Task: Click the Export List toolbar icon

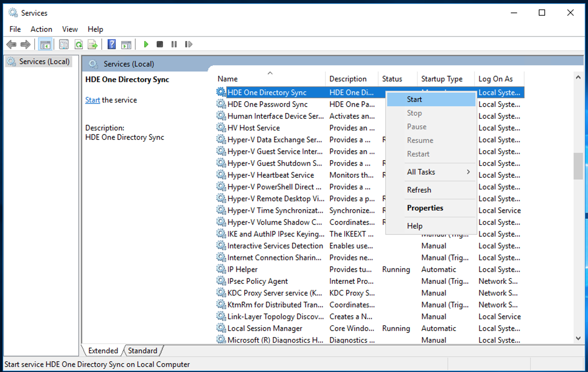Action: pos(93,44)
